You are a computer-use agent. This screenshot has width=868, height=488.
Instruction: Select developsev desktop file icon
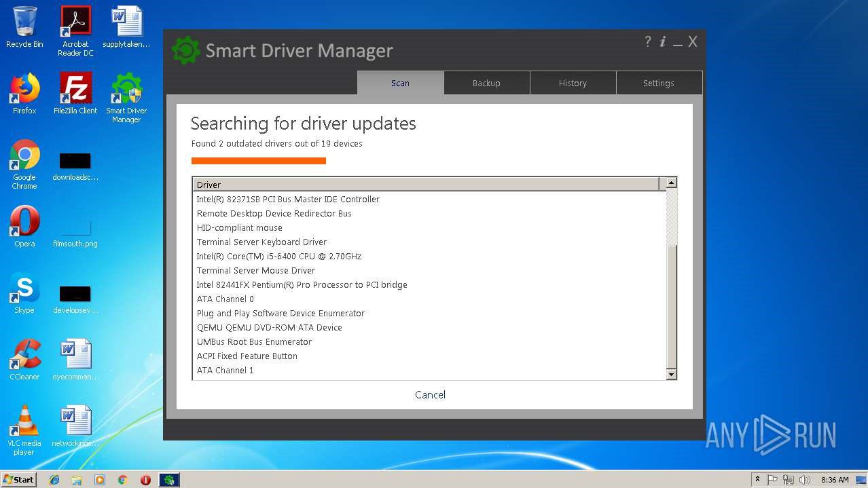click(x=75, y=299)
